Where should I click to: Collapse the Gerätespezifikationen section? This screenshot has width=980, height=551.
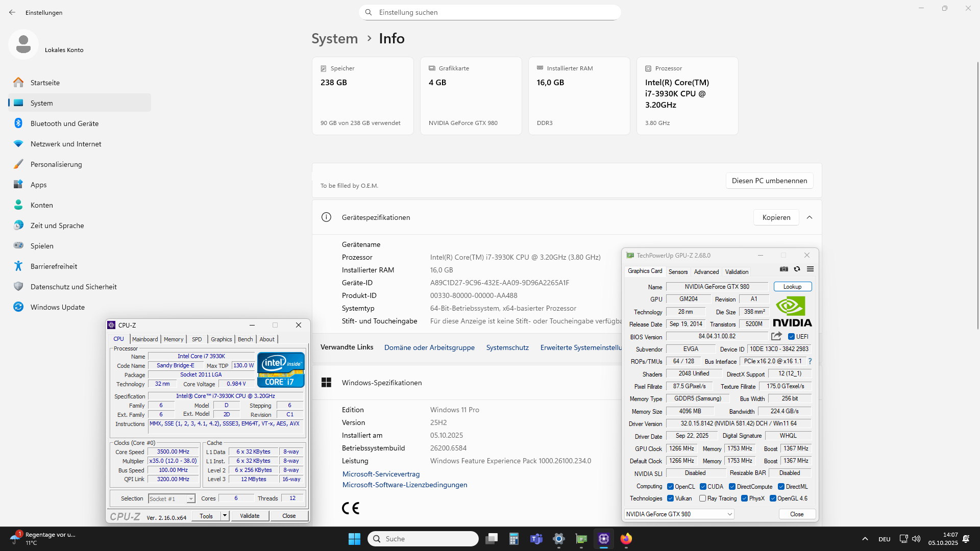point(810,217)
